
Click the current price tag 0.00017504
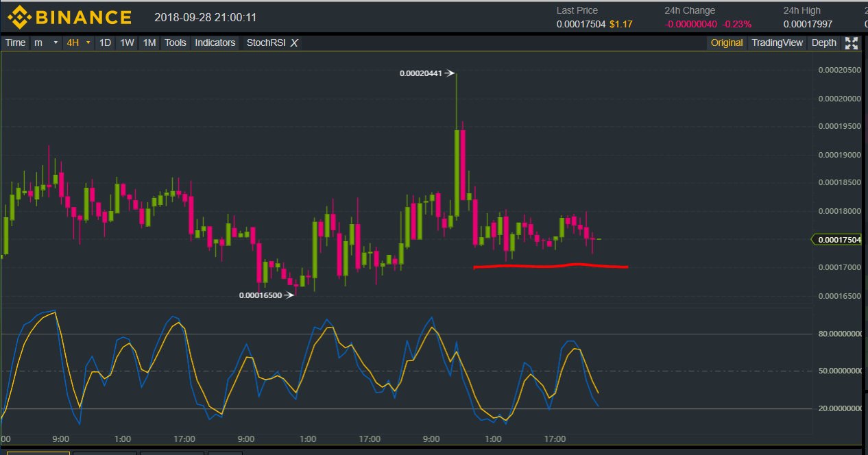[x=839, y=240]
